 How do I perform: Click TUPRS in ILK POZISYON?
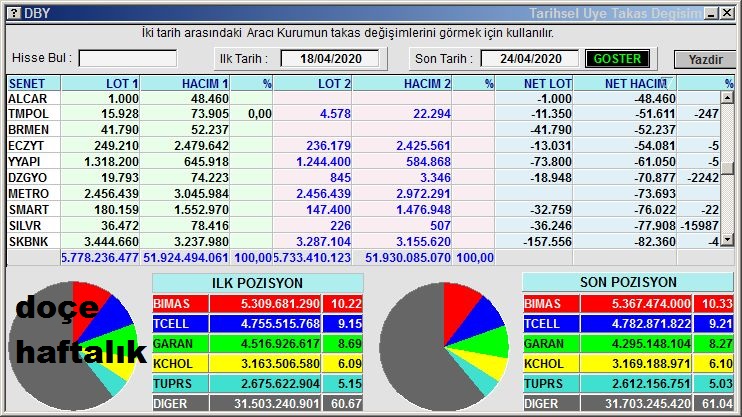tap(180, 384)
